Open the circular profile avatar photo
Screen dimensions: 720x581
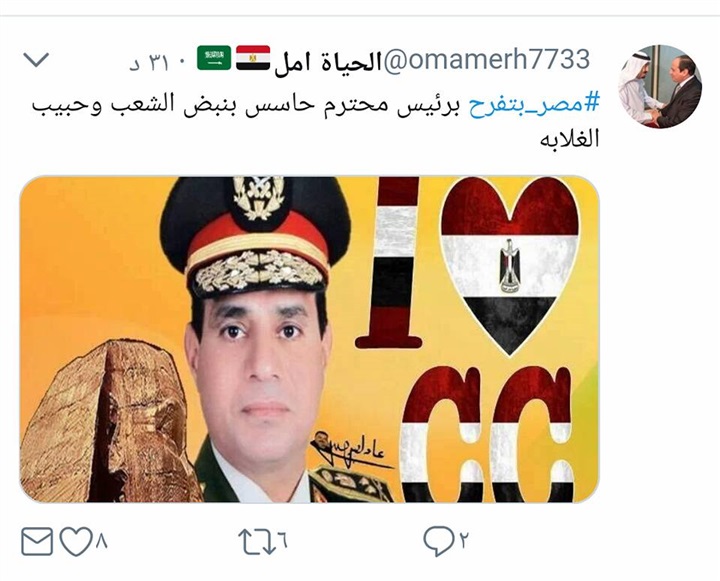(x=659, y=86)
